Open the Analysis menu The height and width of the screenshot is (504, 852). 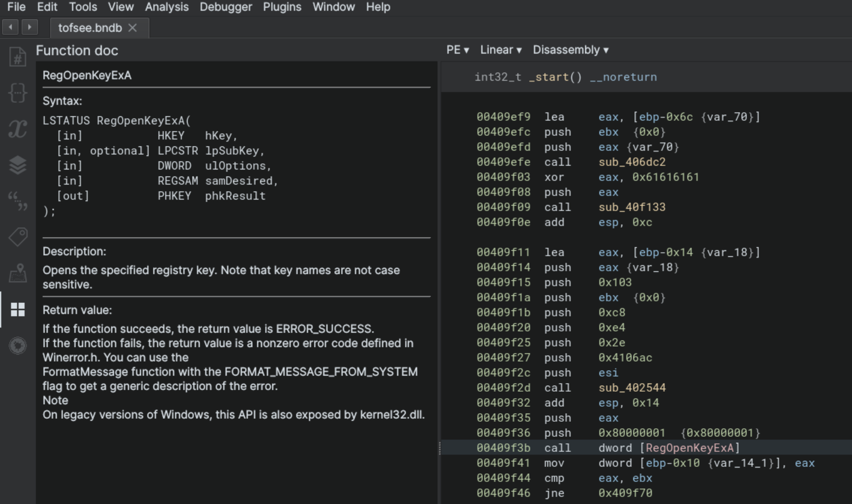point(166,7)
